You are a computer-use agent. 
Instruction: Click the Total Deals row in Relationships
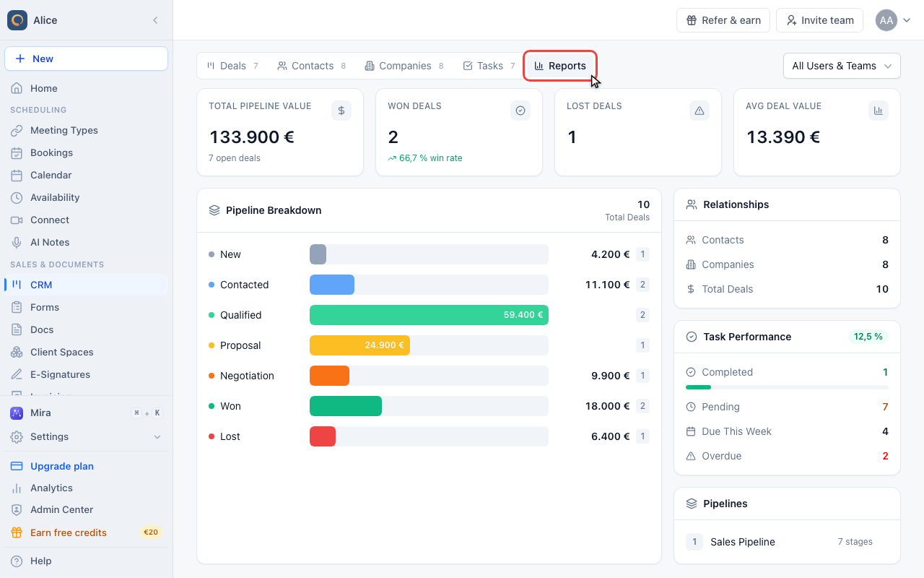(x=787, y=289)
